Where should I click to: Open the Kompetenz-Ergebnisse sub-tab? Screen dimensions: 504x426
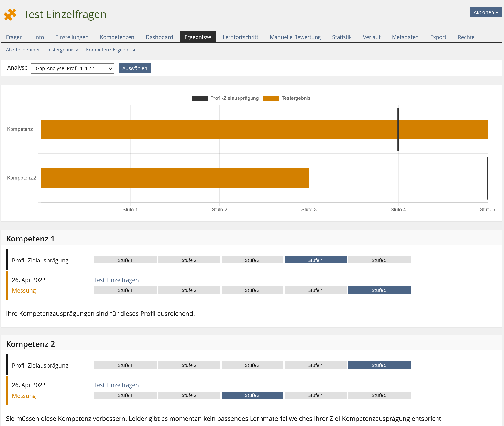pos(111,50)
